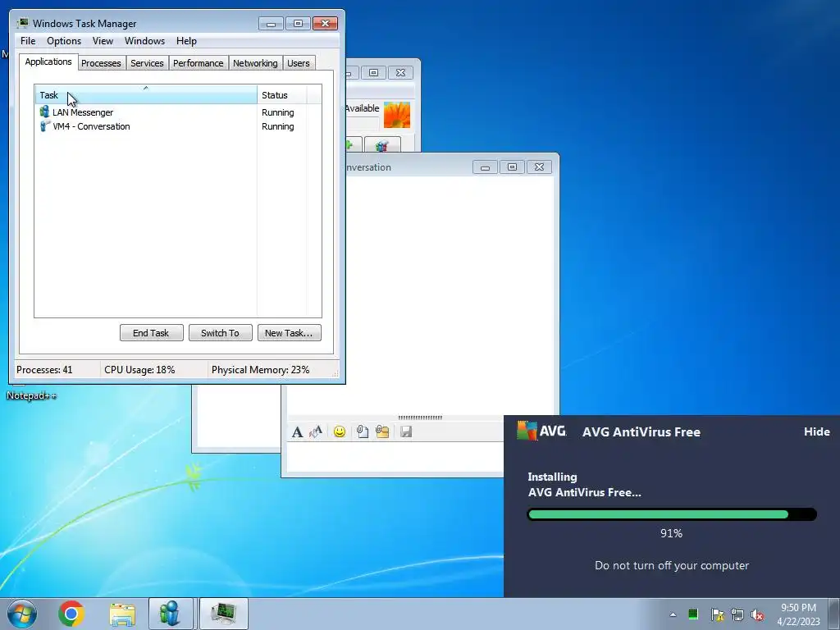
Task: Open the Options menu
Action: pyautogui.click(x=64, y=41)
